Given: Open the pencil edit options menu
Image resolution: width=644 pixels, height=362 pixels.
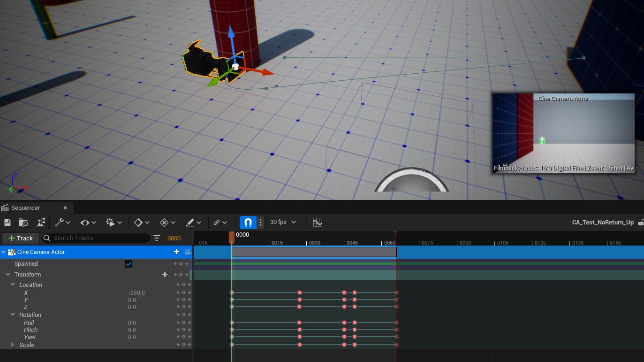Looking at the screenshot, I should pyautogui.click(x=193, y=222).
